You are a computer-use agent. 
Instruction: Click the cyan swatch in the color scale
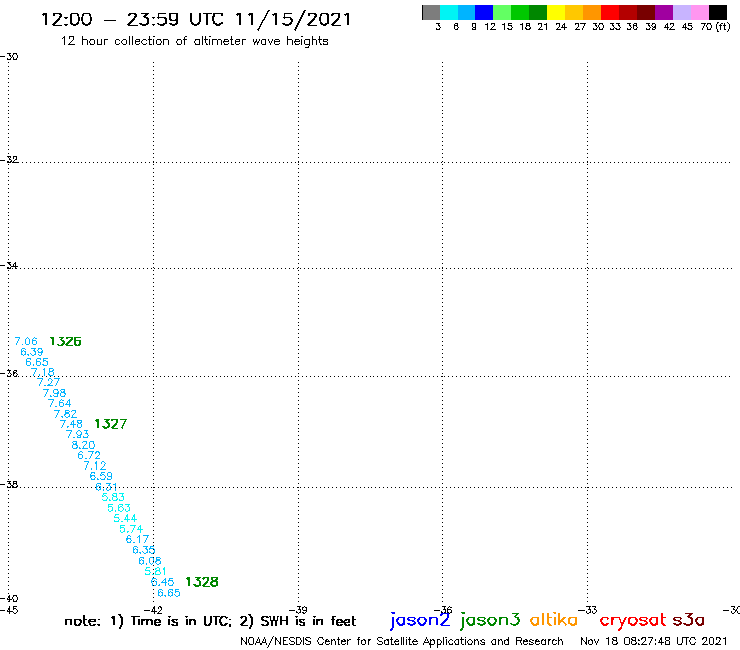pos(449,12)
